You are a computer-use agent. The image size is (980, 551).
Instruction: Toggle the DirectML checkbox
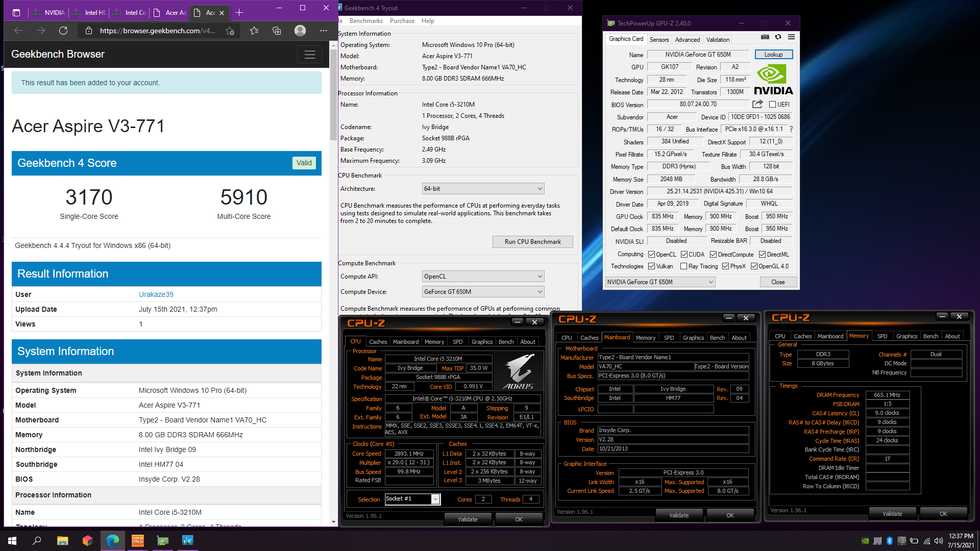762,255
